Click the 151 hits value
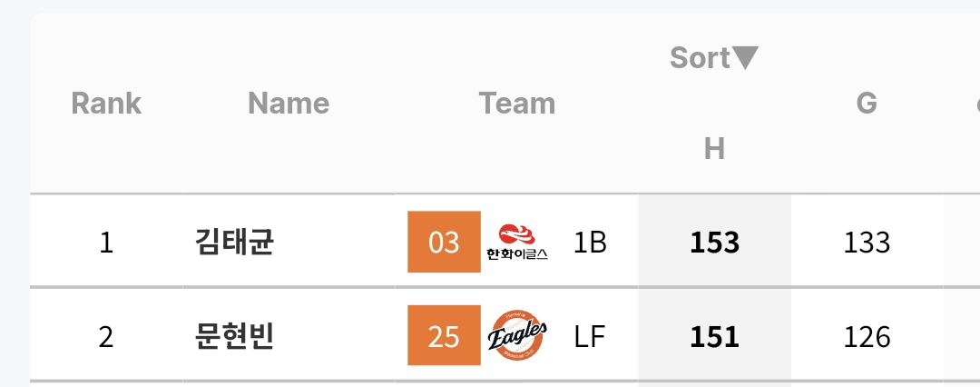Viewport: 980px width, 387px height. pyautogui.click(x=714, y=337)
